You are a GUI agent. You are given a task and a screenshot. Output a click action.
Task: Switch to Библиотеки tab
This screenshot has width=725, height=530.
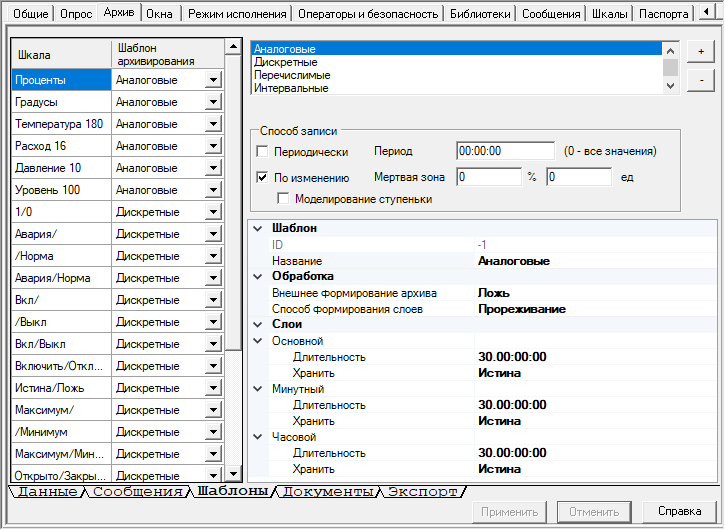pyautogui.click(x=480, y=13)
